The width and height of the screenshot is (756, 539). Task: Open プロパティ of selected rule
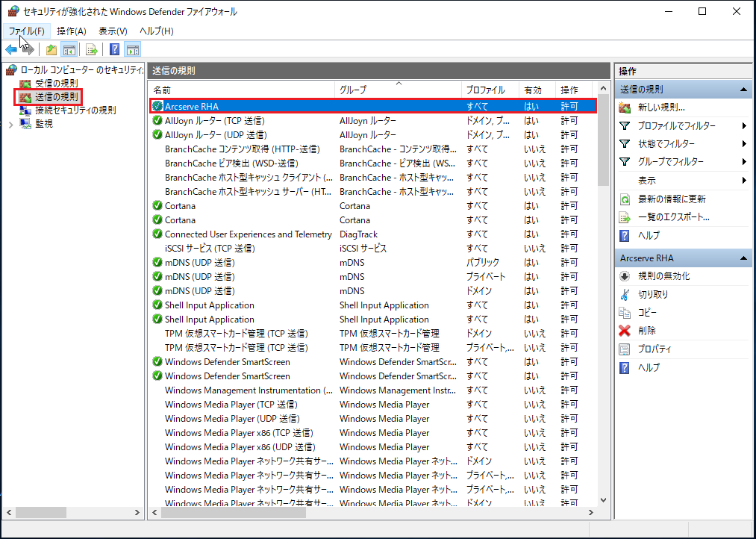click(x=655, y=349)
